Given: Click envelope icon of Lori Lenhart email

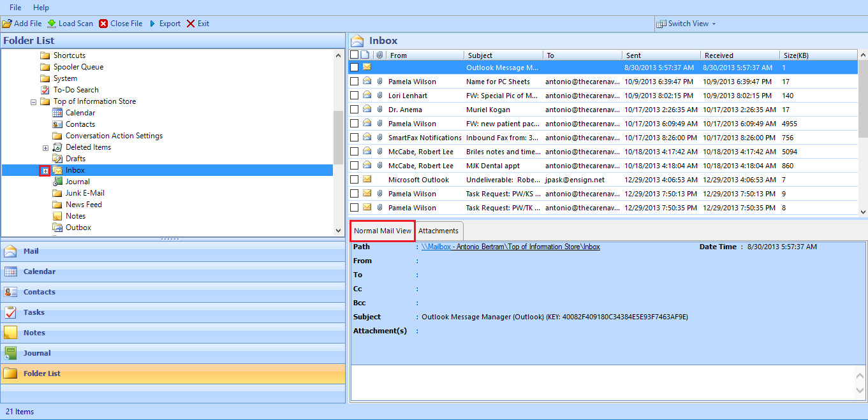Looking at the screenshot, I should 367,96.
